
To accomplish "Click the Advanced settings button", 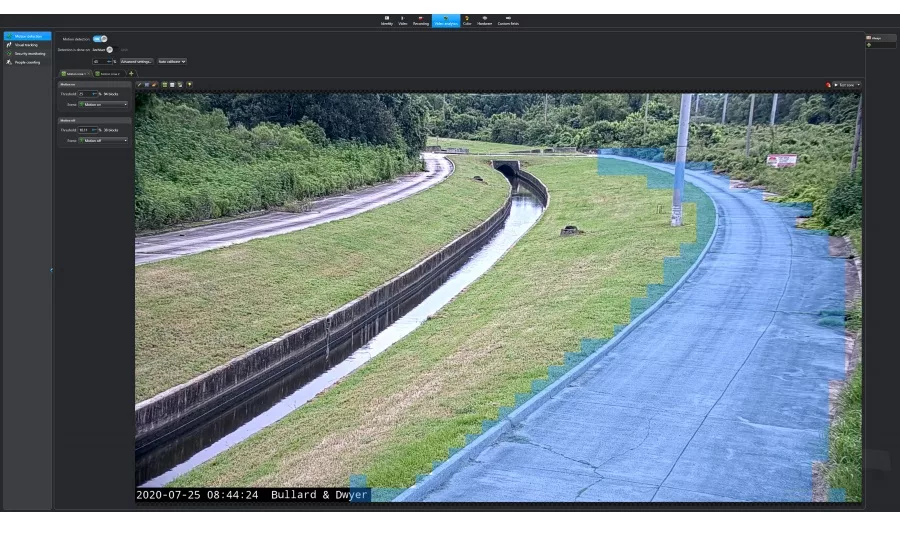I will point(137,61).
